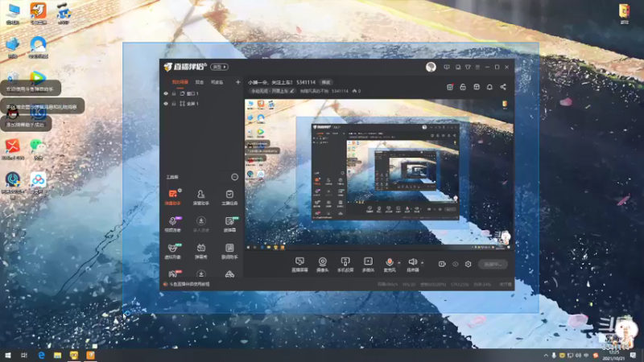Click the screen icon next to message bubble

tap(458, 67)
